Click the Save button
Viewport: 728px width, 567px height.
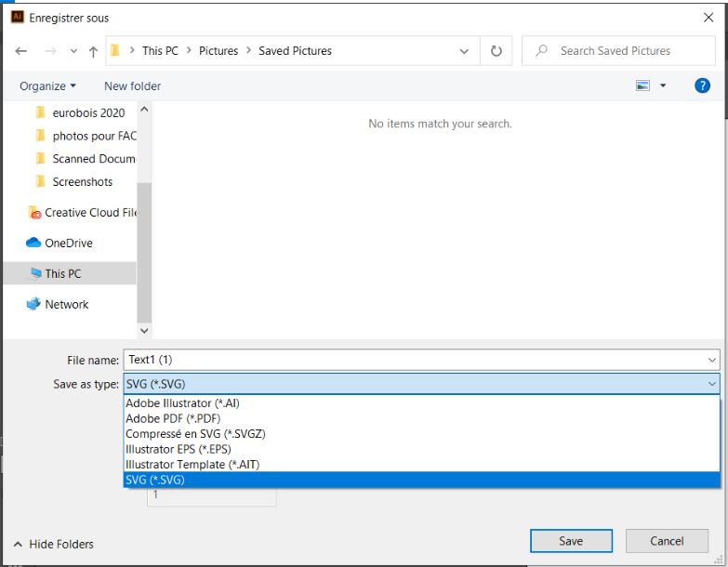point(571,541)
